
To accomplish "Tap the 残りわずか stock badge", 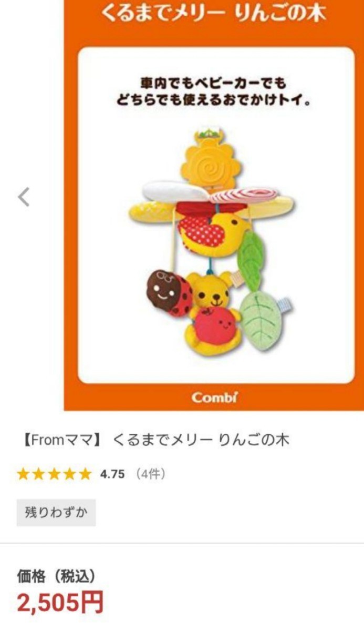I will [x=56, y=512].
